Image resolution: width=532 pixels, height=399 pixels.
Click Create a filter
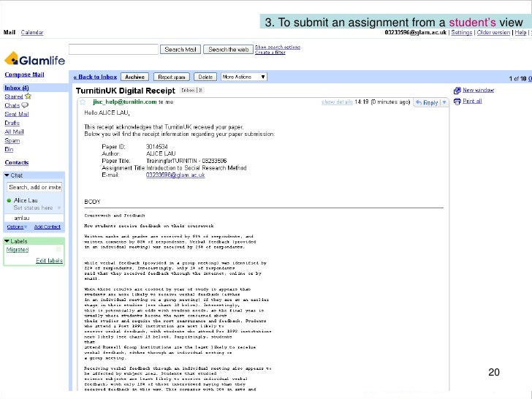(x=270, y=53)
